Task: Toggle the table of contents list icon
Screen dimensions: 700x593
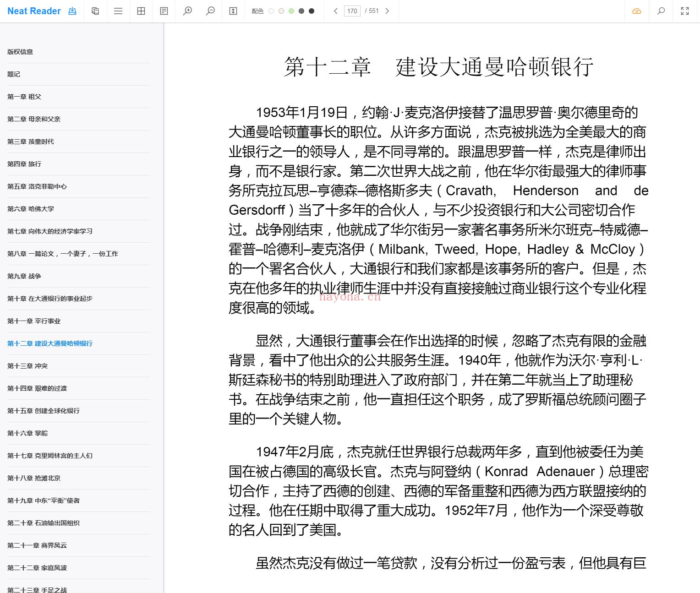Action: pyautogui.click(x=118, y=11)
